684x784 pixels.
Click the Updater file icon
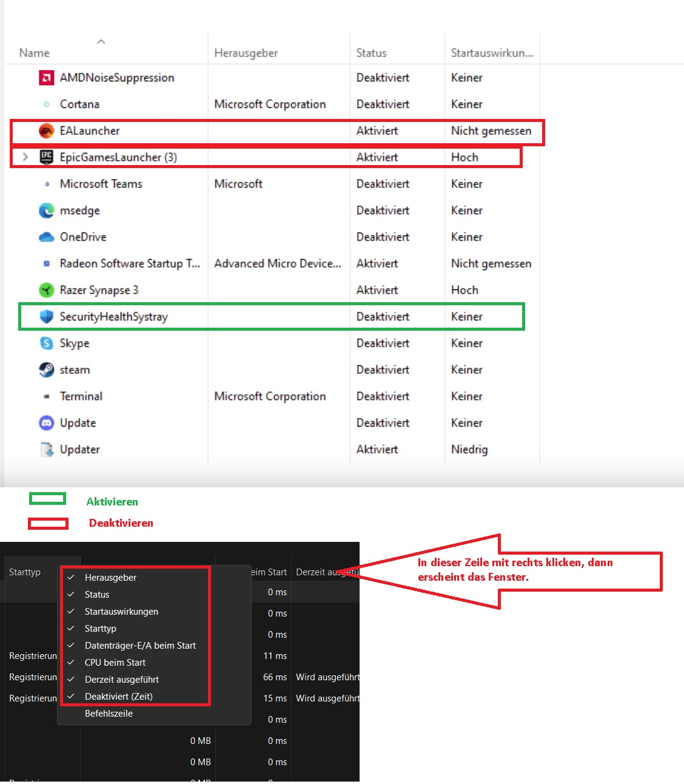pos(46,450)
